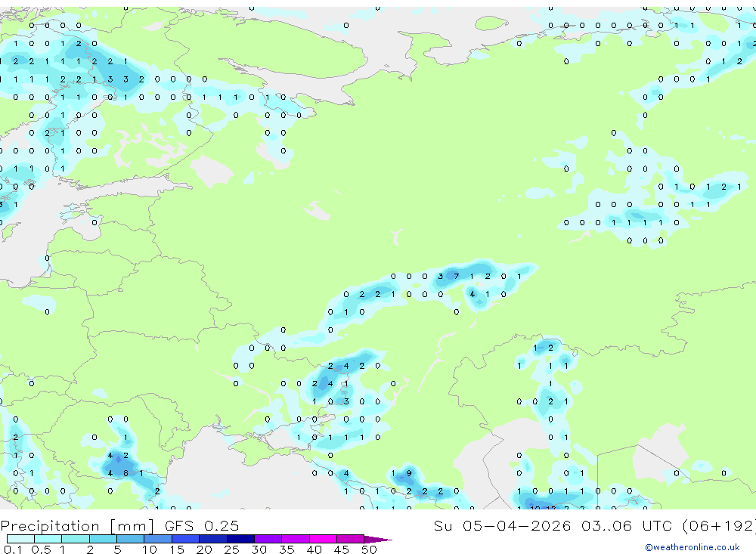Open the weatheronline.co.uk copyright link
756x554 pixels.
[692, 547]
